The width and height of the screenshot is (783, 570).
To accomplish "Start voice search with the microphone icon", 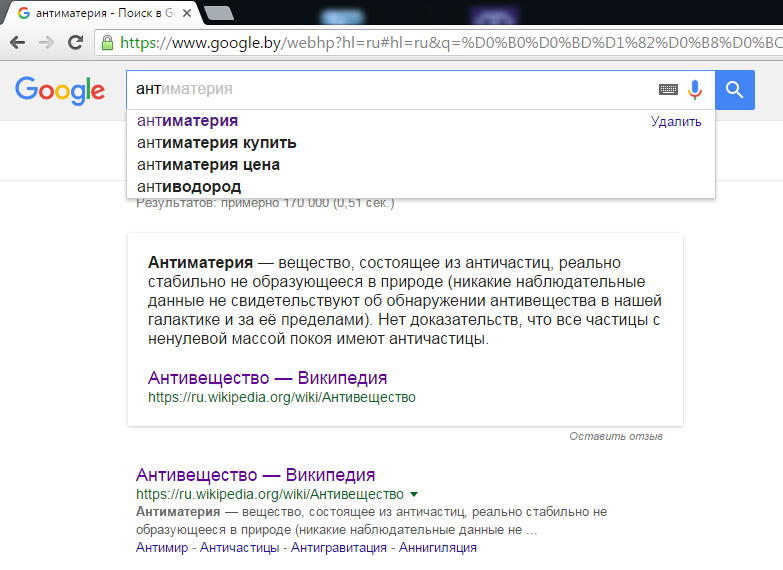I will pos(695,90).
